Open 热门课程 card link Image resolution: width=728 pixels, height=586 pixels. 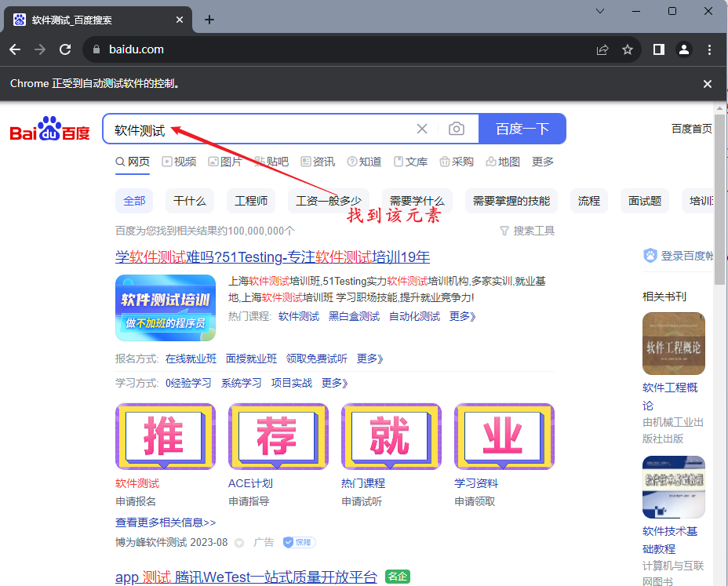pyautogui.click(x=363, y=483)
